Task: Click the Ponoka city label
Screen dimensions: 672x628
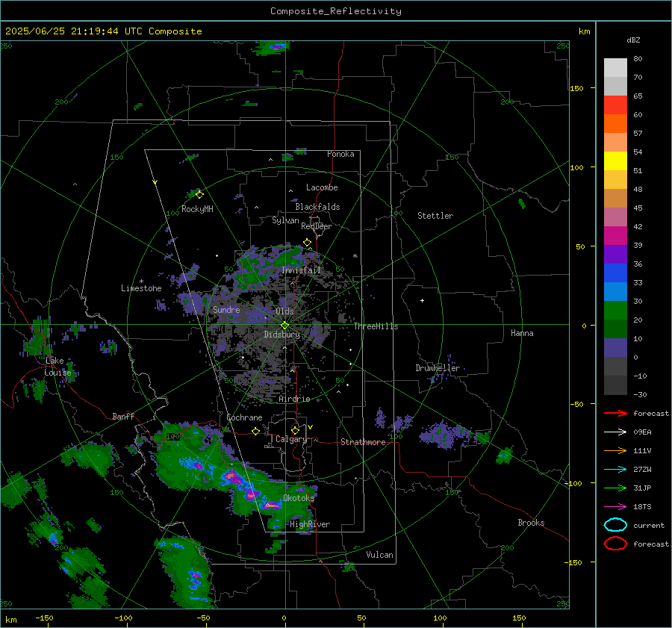Action: [x=340, y=154]
